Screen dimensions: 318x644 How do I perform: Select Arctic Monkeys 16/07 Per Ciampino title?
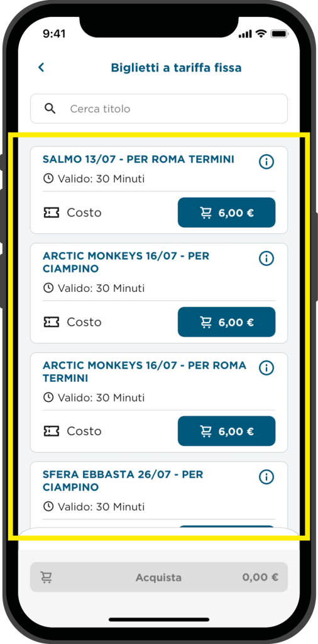point(126,262)
